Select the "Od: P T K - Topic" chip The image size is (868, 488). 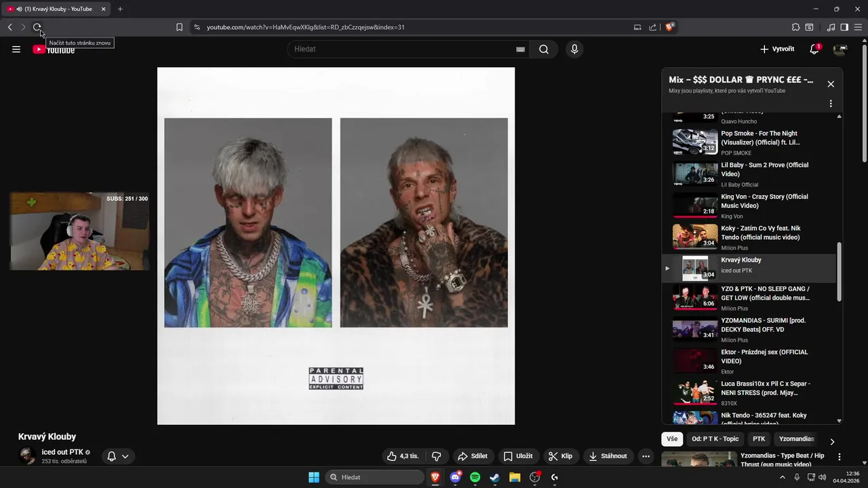point(715,439)
